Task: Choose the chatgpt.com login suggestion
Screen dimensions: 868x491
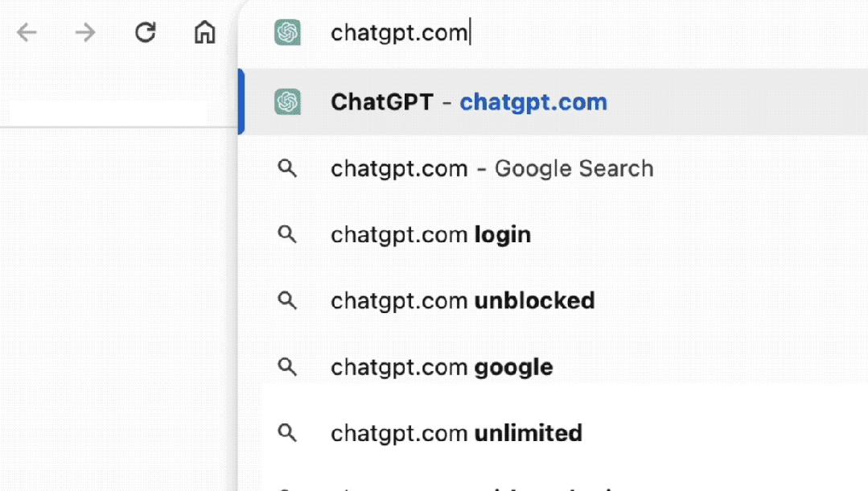Action: pyautogui.click(x=430, y=234)
